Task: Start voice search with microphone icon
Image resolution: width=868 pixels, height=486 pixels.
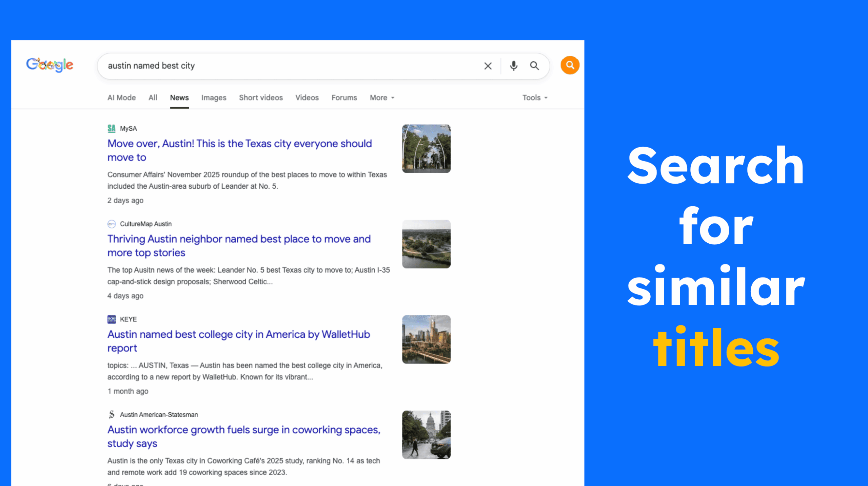Action: coord(513,66)
